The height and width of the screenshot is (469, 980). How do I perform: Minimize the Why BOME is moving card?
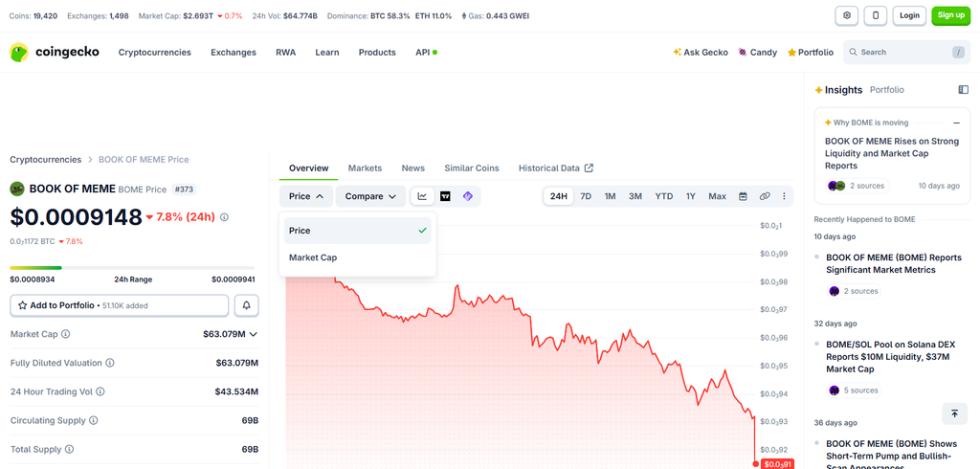(956, 123)
